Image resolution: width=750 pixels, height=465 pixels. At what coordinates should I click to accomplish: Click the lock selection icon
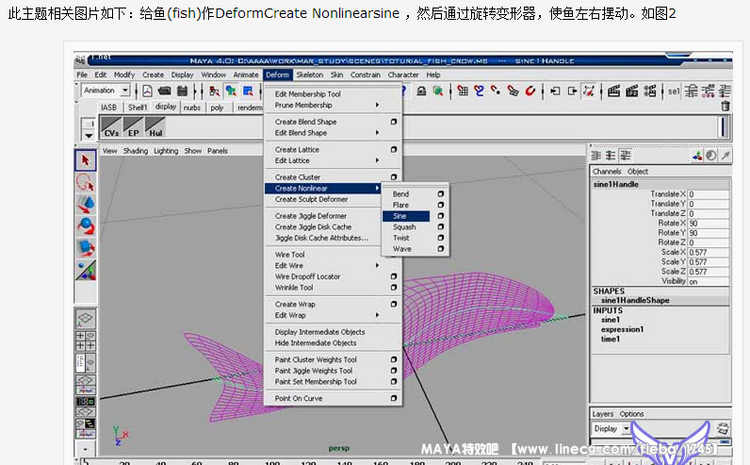421,90
